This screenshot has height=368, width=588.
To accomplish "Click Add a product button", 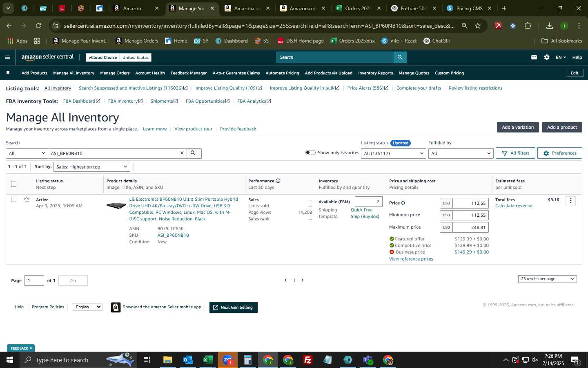I will click(562, 127).
